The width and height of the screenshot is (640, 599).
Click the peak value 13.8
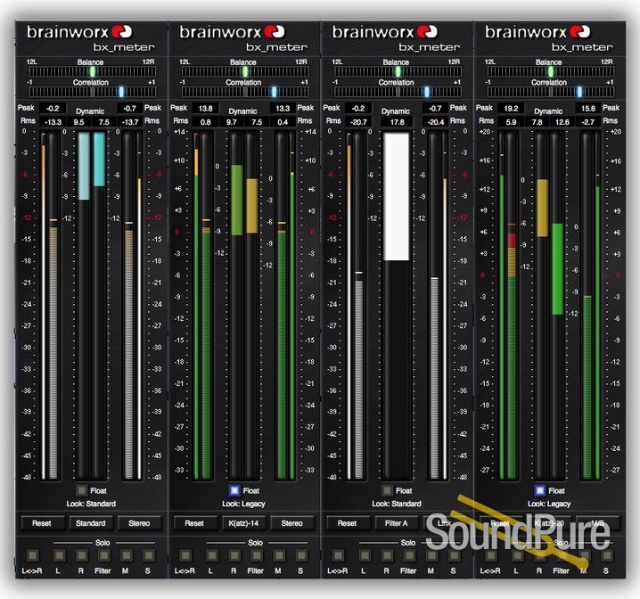click(205, 109)
